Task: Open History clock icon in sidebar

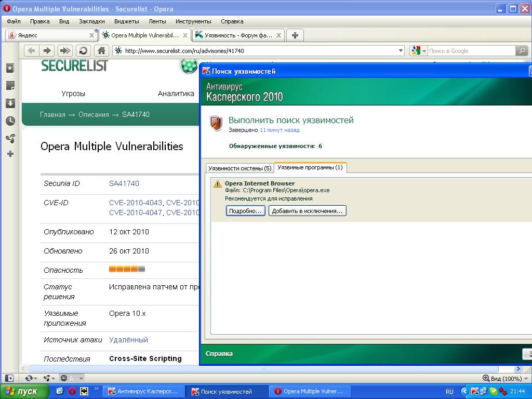Action: [10, 121]
